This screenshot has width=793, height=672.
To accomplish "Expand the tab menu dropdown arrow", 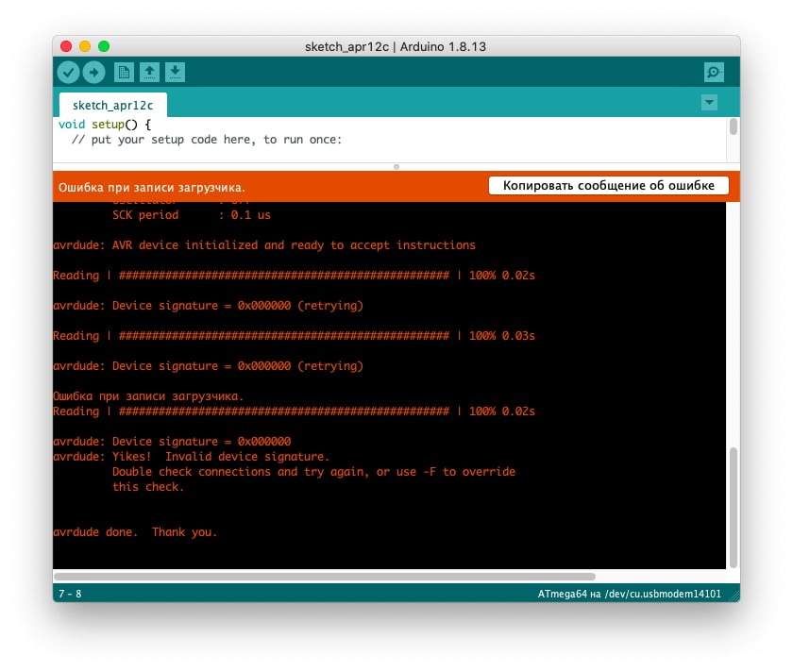I will [710, 103].
